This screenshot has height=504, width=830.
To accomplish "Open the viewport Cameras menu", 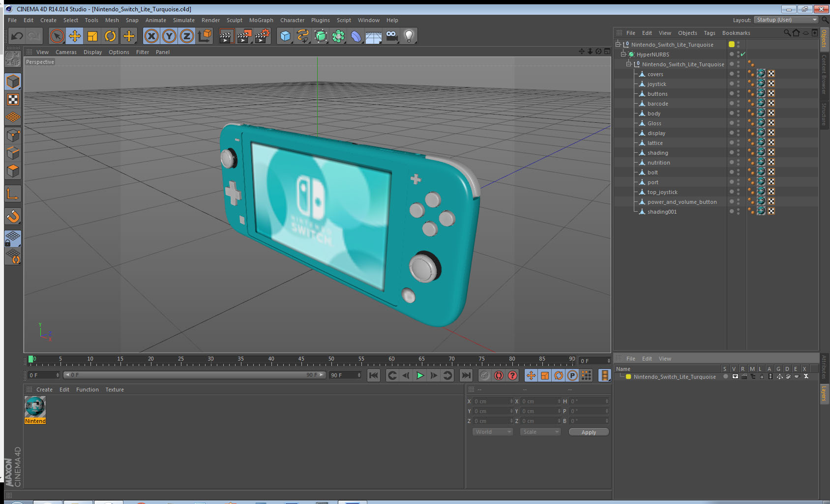I will (x=66, y=52).
